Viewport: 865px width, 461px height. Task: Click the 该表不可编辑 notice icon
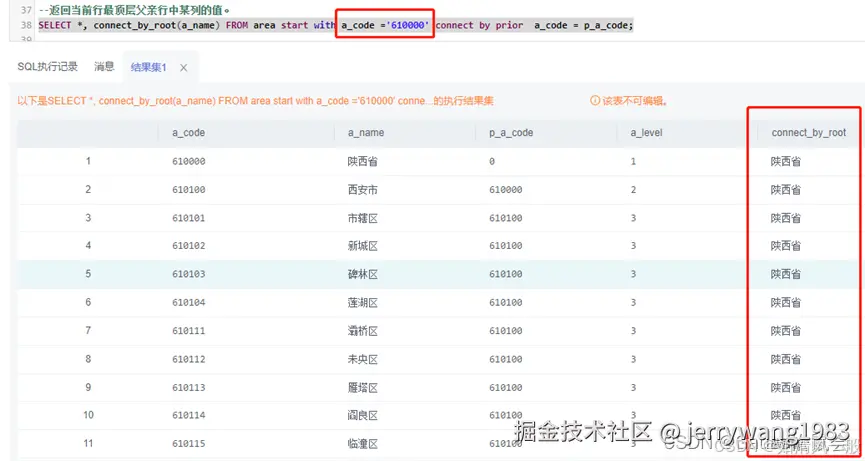pyautogui.click(x=595, y=101)
